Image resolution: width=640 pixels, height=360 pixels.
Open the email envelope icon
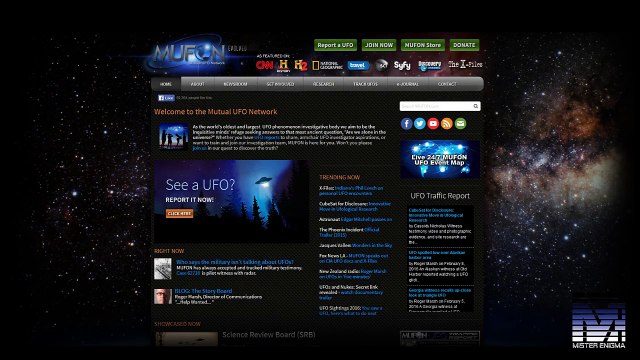click(460, 123)
